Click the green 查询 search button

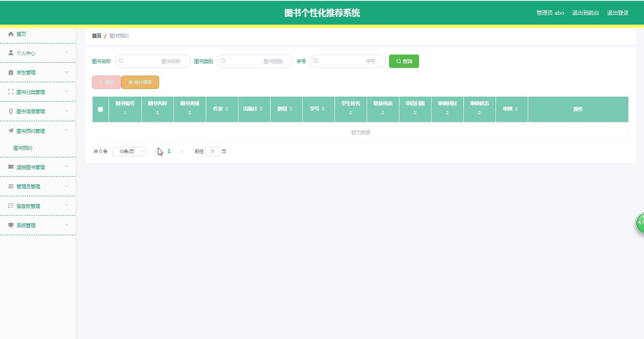[404, 61]
